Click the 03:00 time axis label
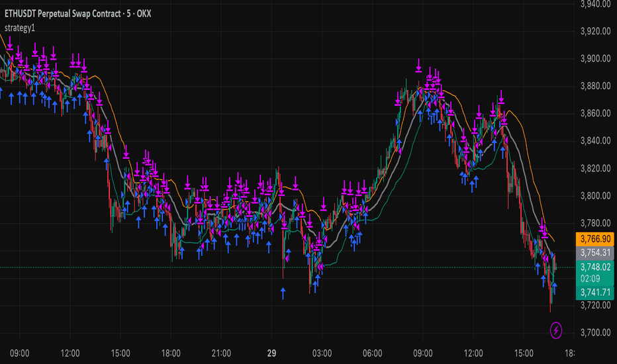The height and width of the screenshot is (364, 617). (322, 353)
